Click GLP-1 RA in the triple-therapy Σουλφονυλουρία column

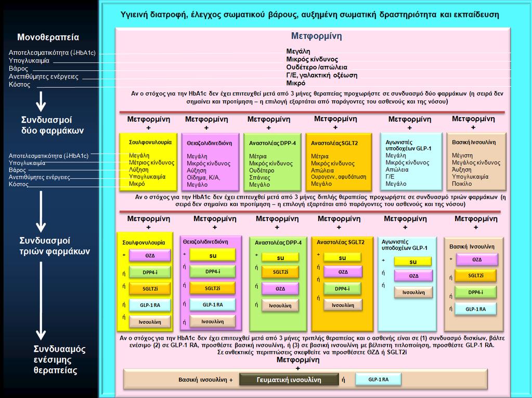tap(150, 305)
